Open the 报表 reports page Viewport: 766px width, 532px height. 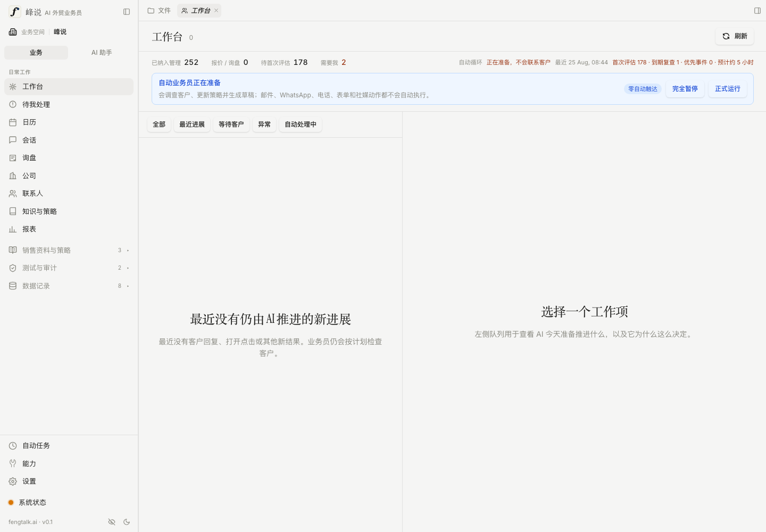coord(69,229)
